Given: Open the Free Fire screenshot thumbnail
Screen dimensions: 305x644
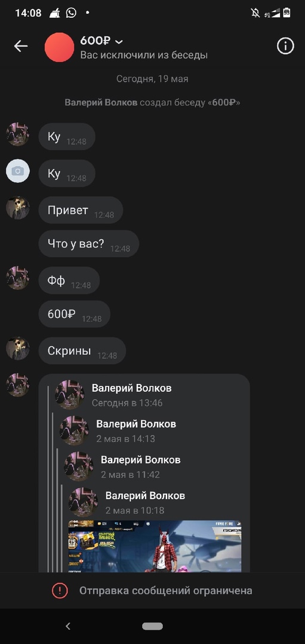Looking at the screenshot, I should (x=155, y=546).
